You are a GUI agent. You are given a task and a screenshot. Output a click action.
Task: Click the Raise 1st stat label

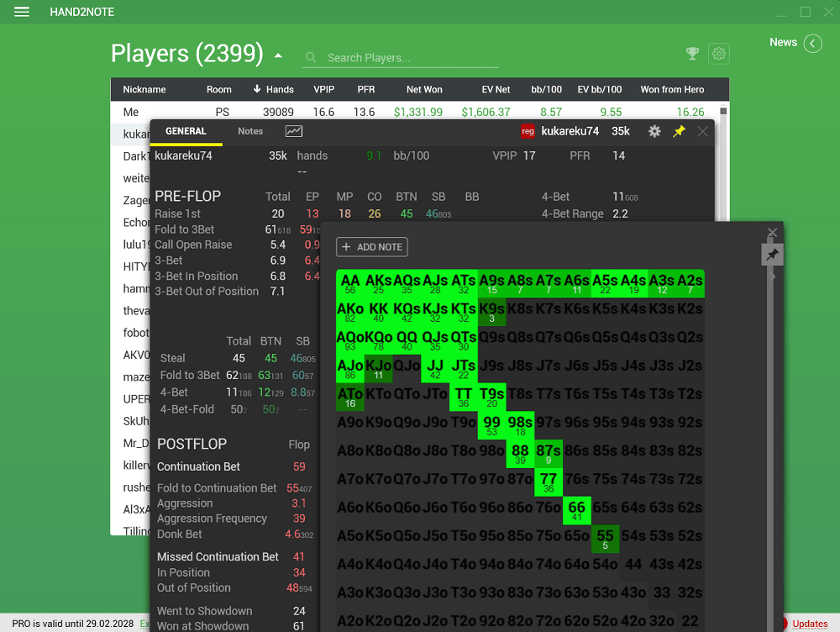click(177, 213)
